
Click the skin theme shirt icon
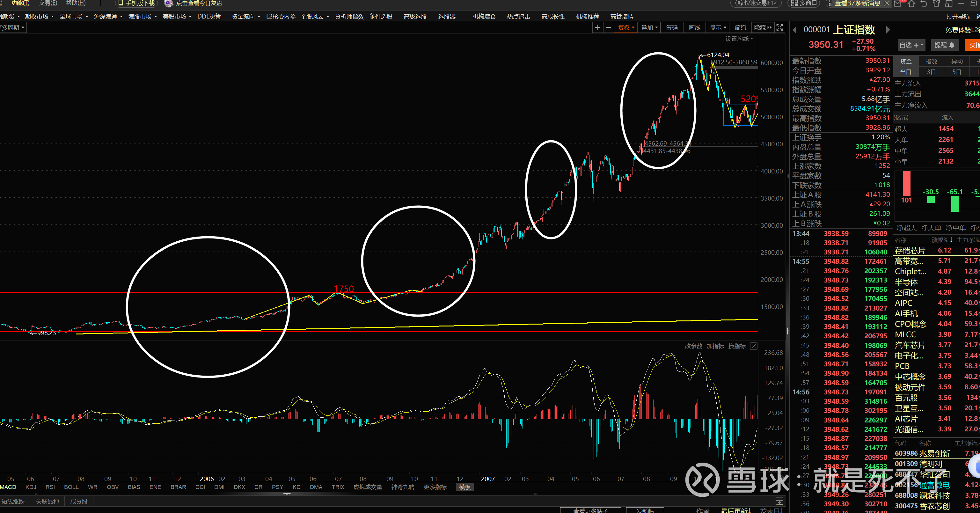[936, 4]
